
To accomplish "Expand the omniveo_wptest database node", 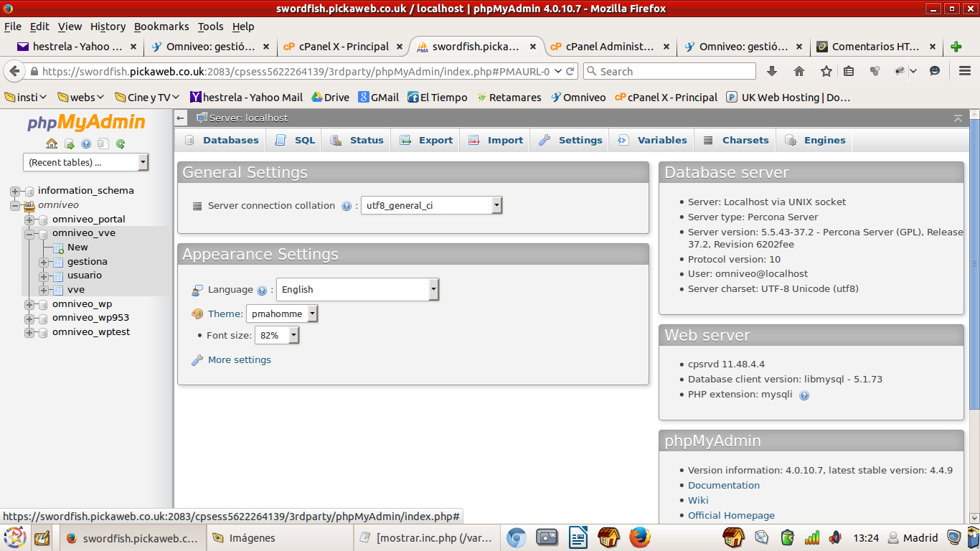I will tap(29, 332).
